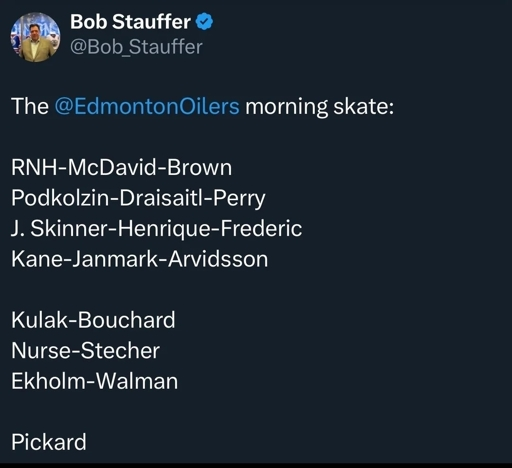Click the blue verified checkmark badge
The height and width of the screenshot is (468, 512).
(204, 22)
